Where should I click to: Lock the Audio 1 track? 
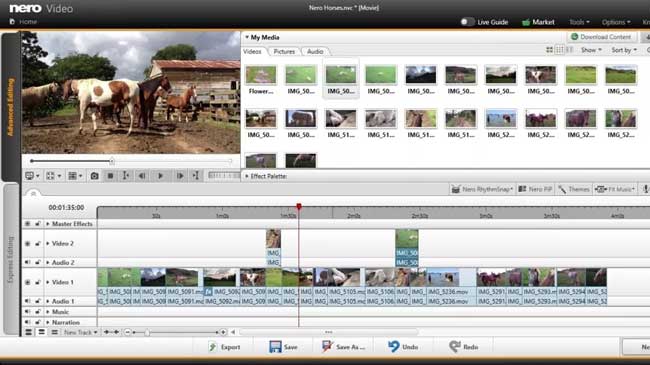[37, 301]
